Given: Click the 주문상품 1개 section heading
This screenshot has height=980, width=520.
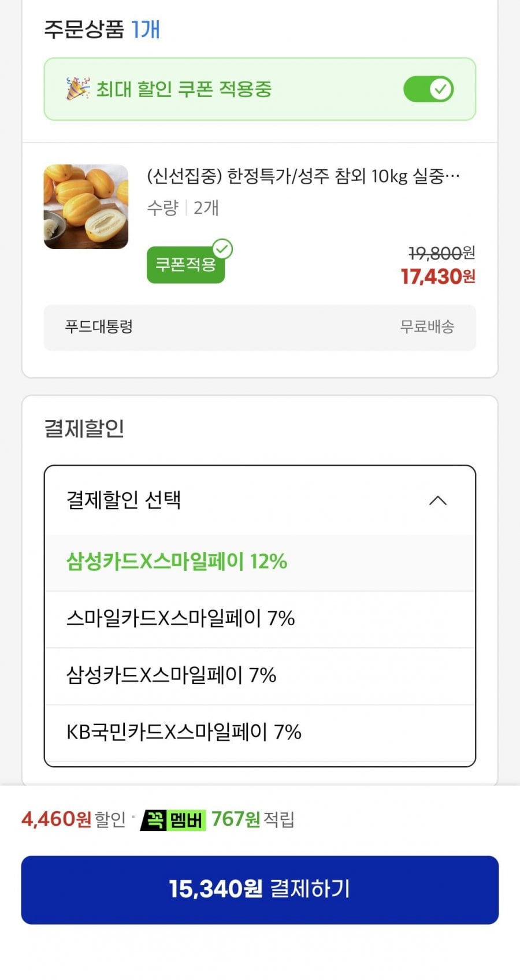Looking at the screenshot, I should point(102,29).
